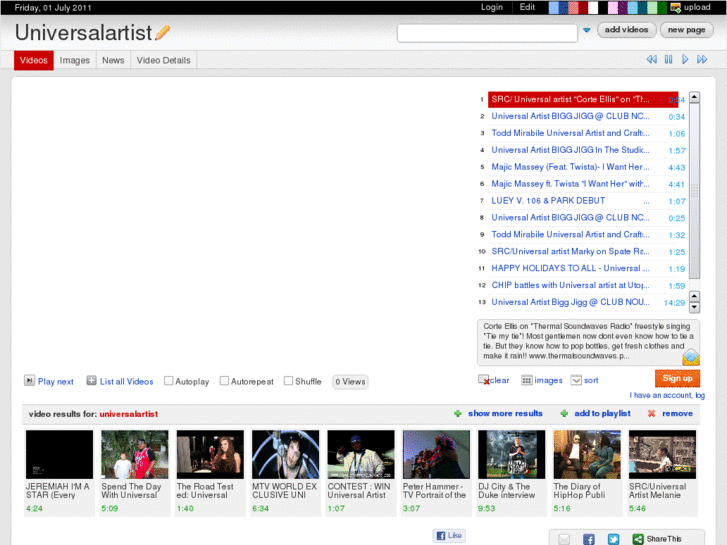
Task: Open the News tab
Action: click(113, 60)
